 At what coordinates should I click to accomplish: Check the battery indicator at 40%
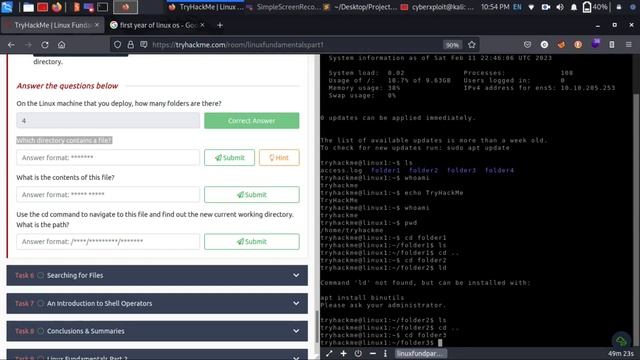click(x=595, y=7)
